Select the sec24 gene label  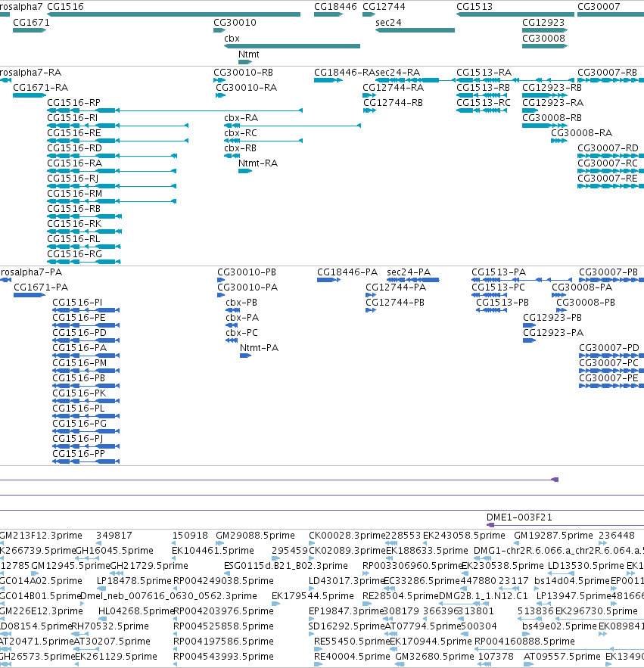pyautogui.click(x=388, y=23)
